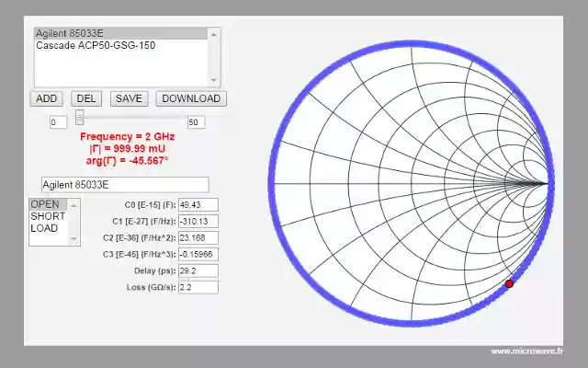The image size is (588, 368).
Task: Click the standards list scroll up arrow
Action: pyautogui.click(x=73, y=205)
